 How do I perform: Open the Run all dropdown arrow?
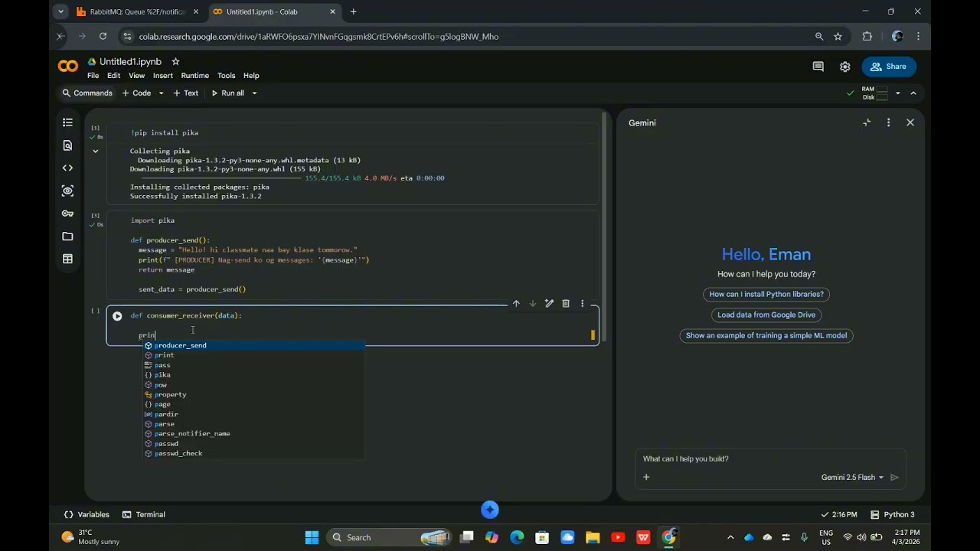point(254,93)
